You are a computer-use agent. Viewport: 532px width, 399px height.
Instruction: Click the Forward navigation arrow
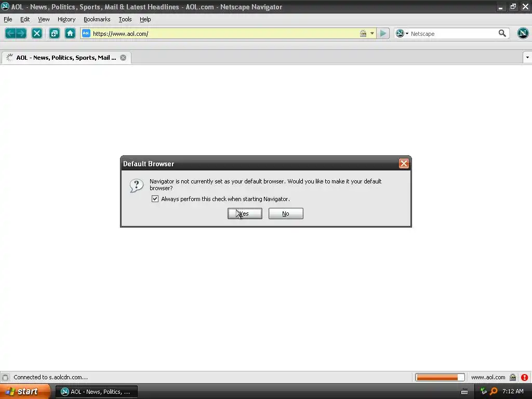click(21, 33)
